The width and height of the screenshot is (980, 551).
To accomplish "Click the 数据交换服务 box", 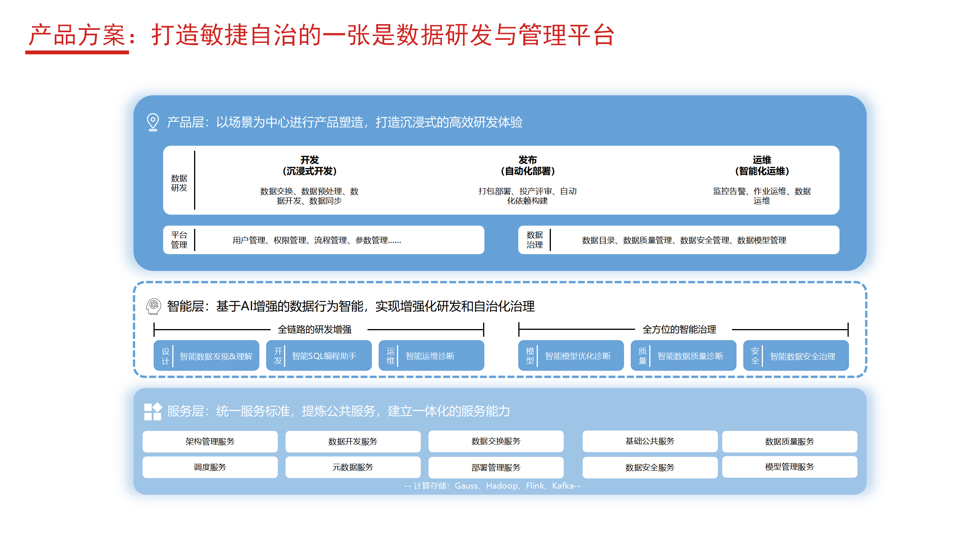I will tap(496, 441).
